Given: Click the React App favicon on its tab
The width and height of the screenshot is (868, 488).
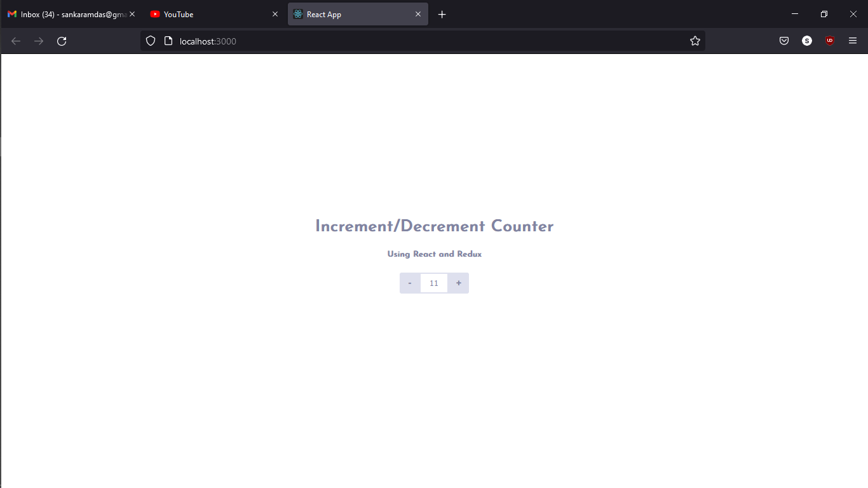Looking at the screenshot, I should 297,13.
